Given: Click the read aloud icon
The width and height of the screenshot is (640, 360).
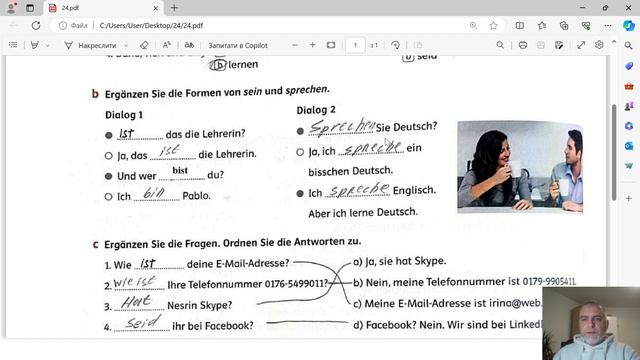Looking at the screenshot, I should (189, 45).
